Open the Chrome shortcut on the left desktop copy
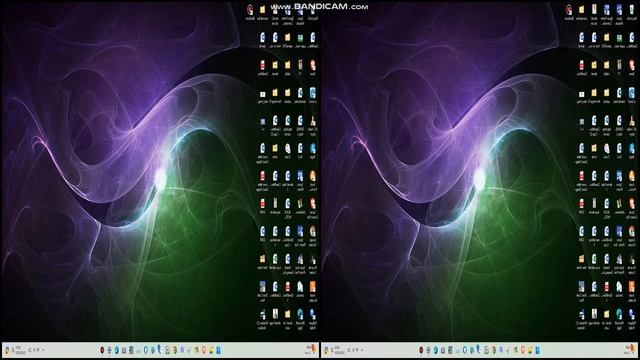This screenshot has height=360, width=640. [x=312, y=231]
